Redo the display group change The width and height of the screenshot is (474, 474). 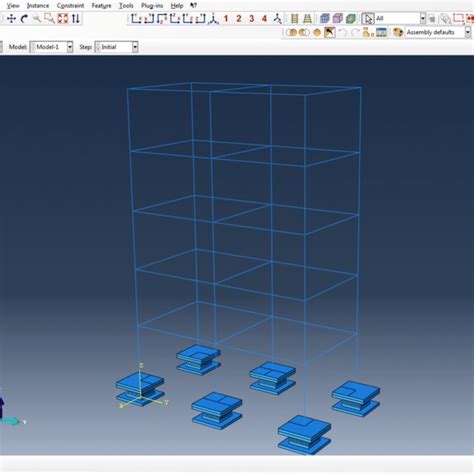(x=355, y=32)
